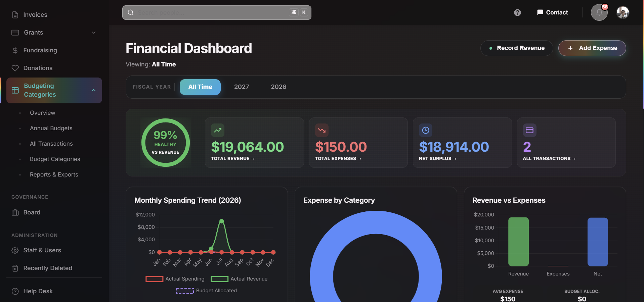Screen dimensions: 644x302
Task: Click the Board icon in sidebar
Action: (15, 212)
